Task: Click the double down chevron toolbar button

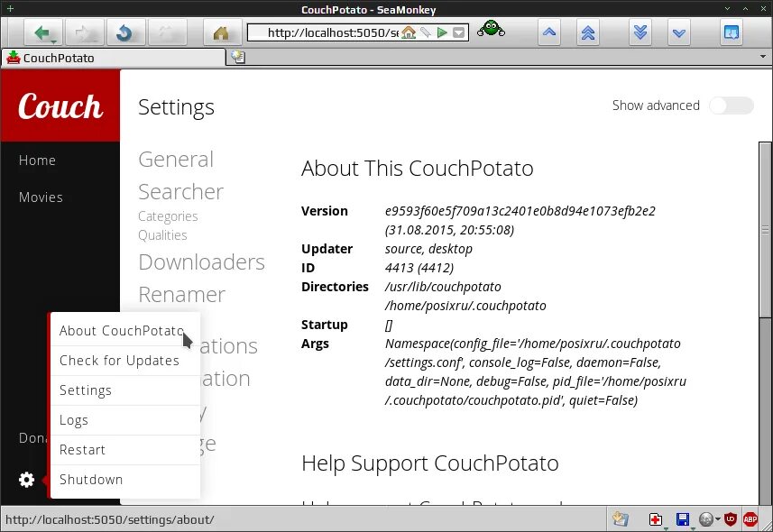Action: [x=640, y=32]
